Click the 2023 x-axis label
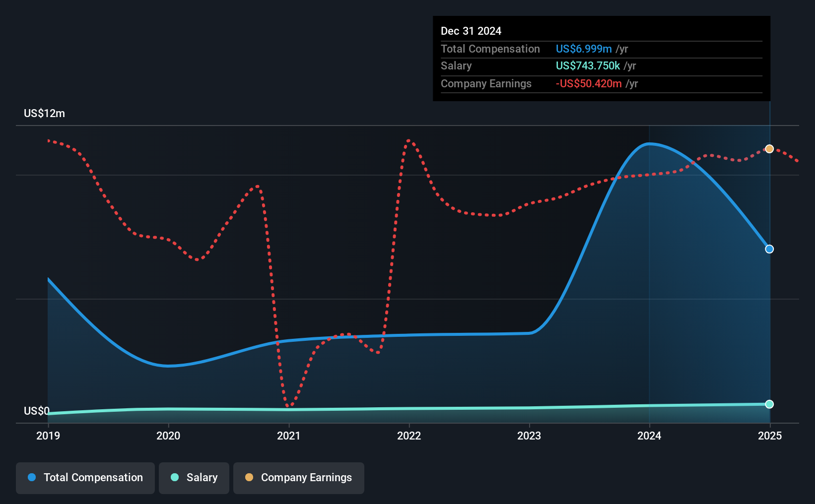 coord(529,436)
